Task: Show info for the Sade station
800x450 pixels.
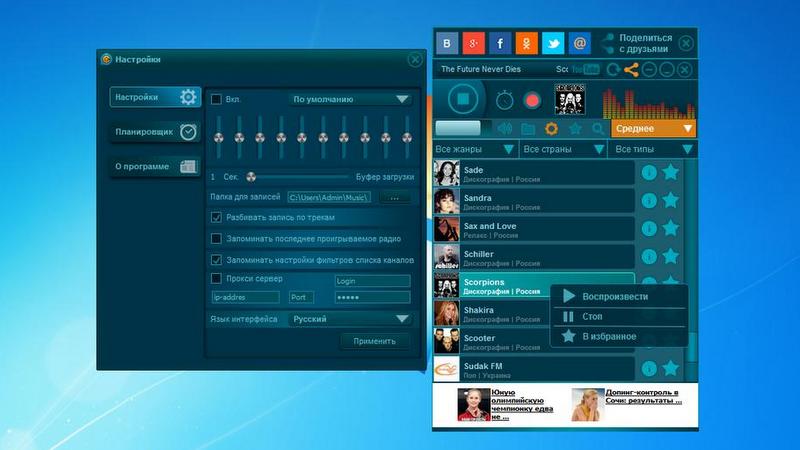Action: click(649, 173)
